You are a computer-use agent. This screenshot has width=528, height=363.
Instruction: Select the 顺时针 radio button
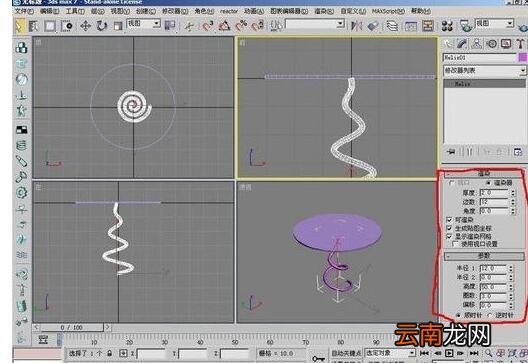[x=458, y=315]
